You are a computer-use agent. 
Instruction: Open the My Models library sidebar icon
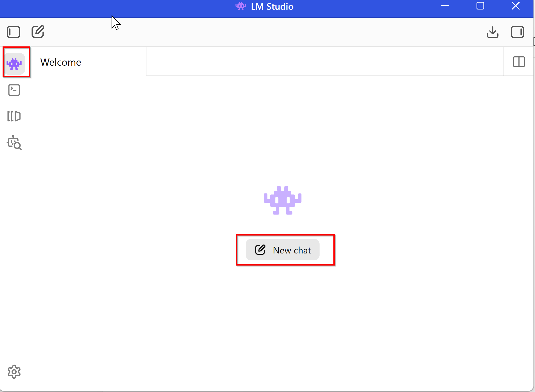coord(14,116)
